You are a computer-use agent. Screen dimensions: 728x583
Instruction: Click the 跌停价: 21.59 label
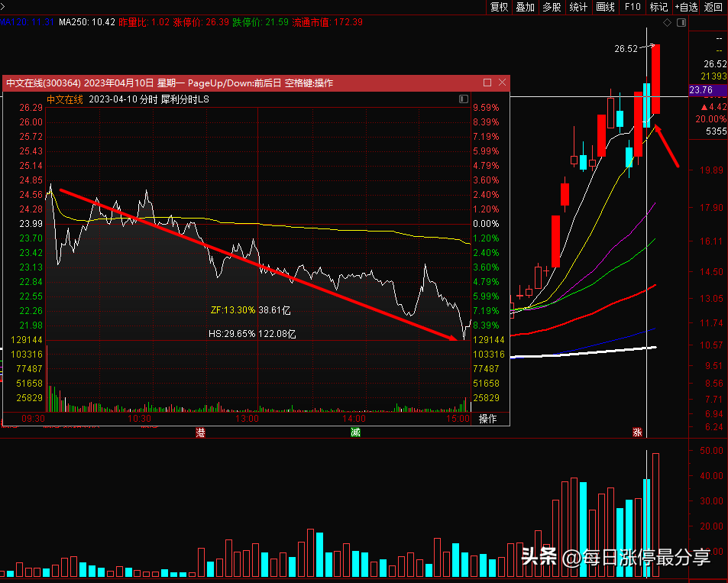click(260, 22)
